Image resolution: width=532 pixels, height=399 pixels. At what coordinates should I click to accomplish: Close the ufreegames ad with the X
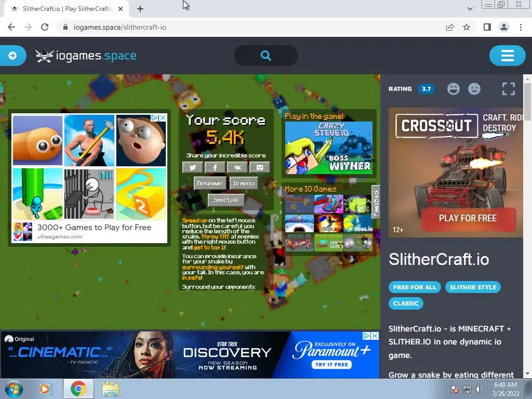(163, 118)
